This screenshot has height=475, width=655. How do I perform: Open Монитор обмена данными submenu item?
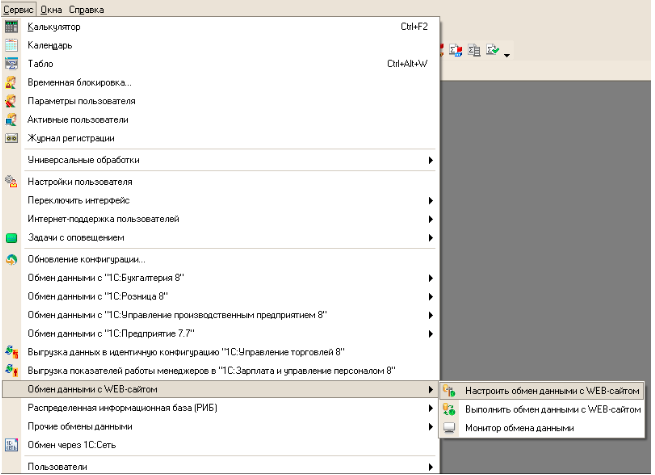(x=542, y=428)
